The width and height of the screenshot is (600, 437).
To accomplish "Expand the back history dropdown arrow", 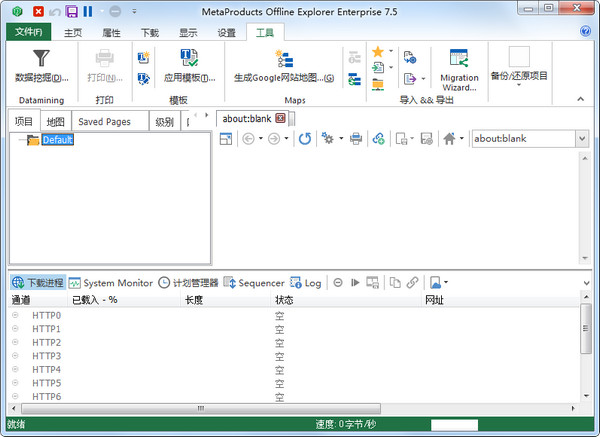I will coord(261,139).
